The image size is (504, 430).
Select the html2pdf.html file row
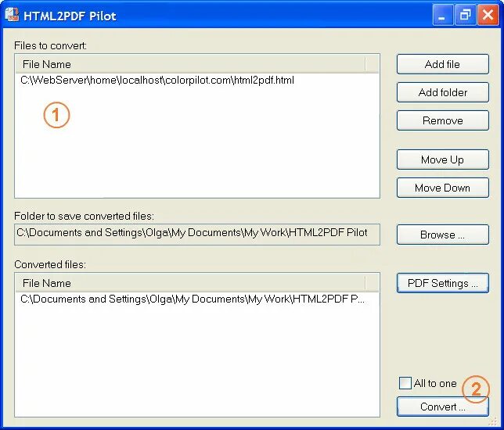pyautogui.click(x=196, y=81)
